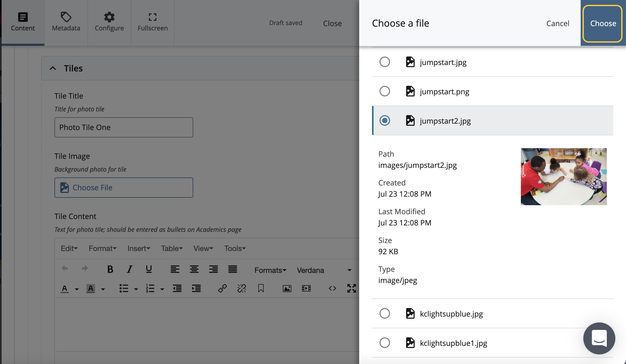This screenshot has height=364, width=626.
Task: Choose the kclightsupblue.jpg radio button
Action: pyautogui.click(x=385, y=314)
